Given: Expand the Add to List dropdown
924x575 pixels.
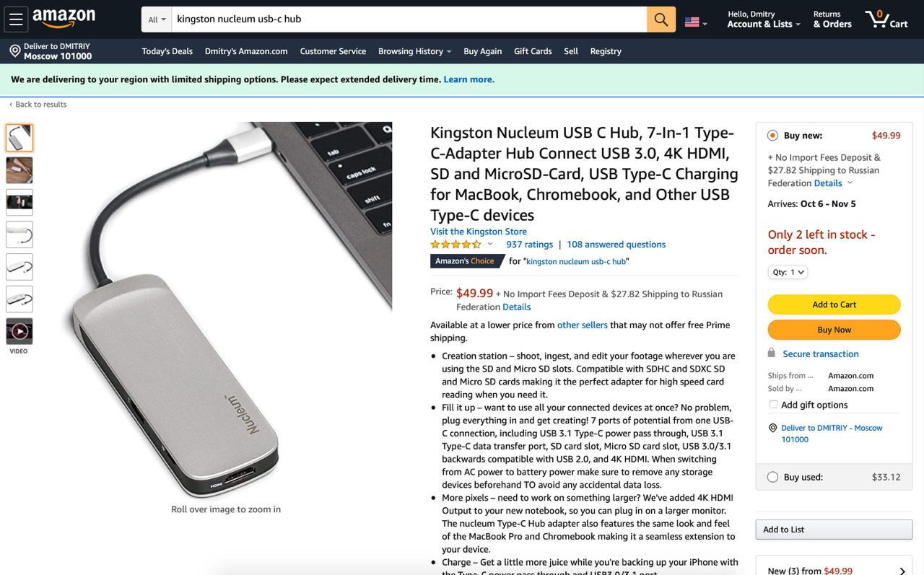Looking at the screenshot, I should pos(834,530).
